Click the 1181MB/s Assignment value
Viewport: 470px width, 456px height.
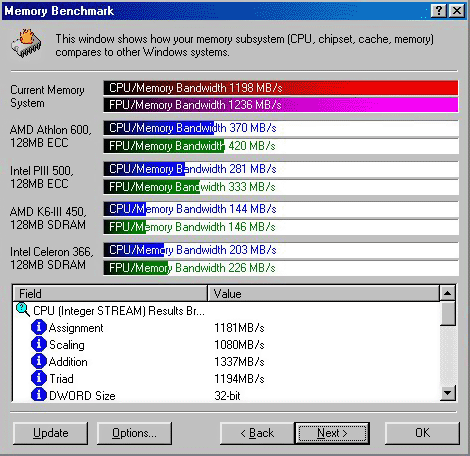239,328
